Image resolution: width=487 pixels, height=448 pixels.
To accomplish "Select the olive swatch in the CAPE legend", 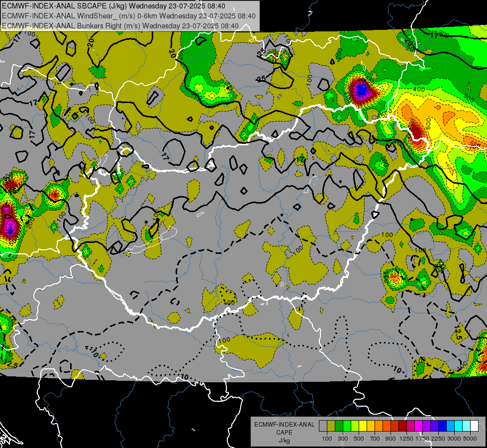I will point(331,426).
